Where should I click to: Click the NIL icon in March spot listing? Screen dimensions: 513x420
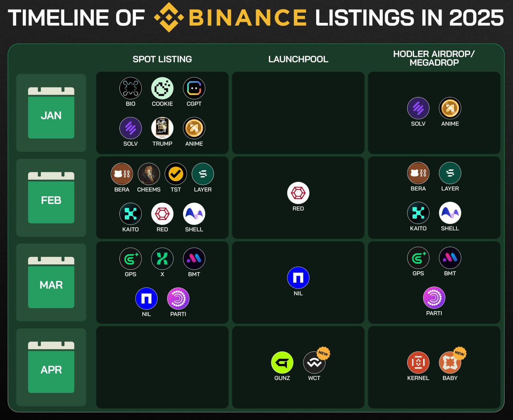tap(146, 299)
